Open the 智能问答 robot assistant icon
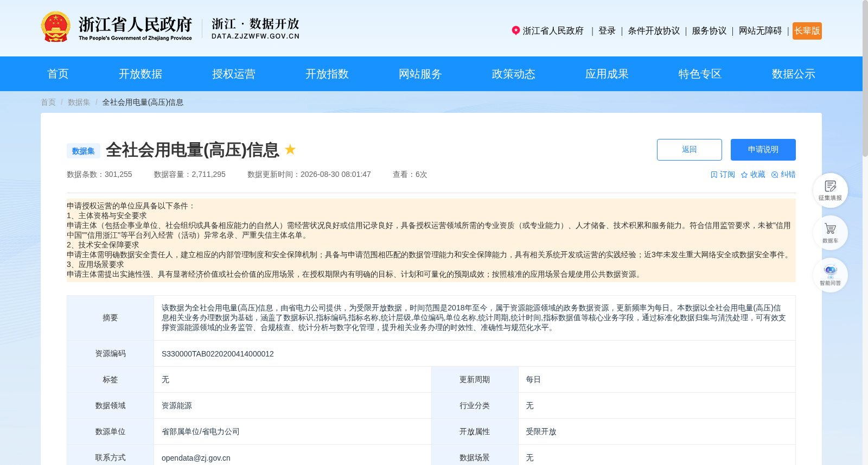Screen dimensions: 868x465 pyautogui.click(x=830, y=275)
